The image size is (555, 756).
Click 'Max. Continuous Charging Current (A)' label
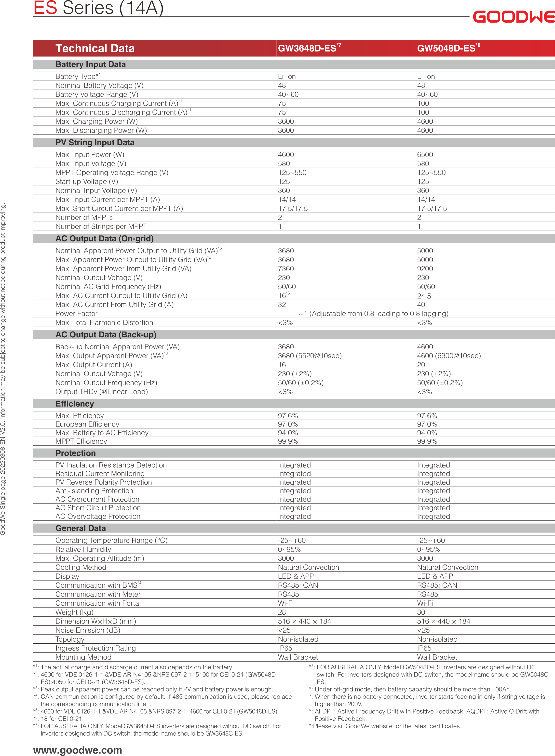pyautogui.click(x=119, y=103)
